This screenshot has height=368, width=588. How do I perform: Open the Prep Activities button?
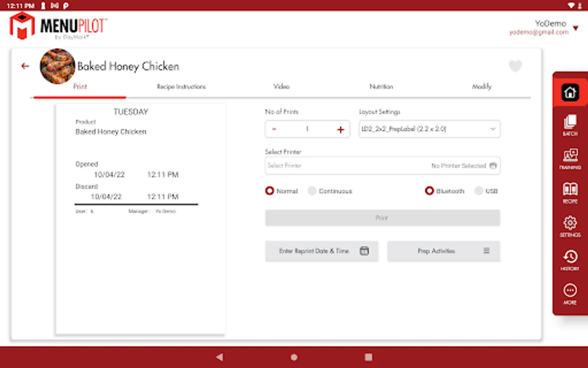pos(443,251)
